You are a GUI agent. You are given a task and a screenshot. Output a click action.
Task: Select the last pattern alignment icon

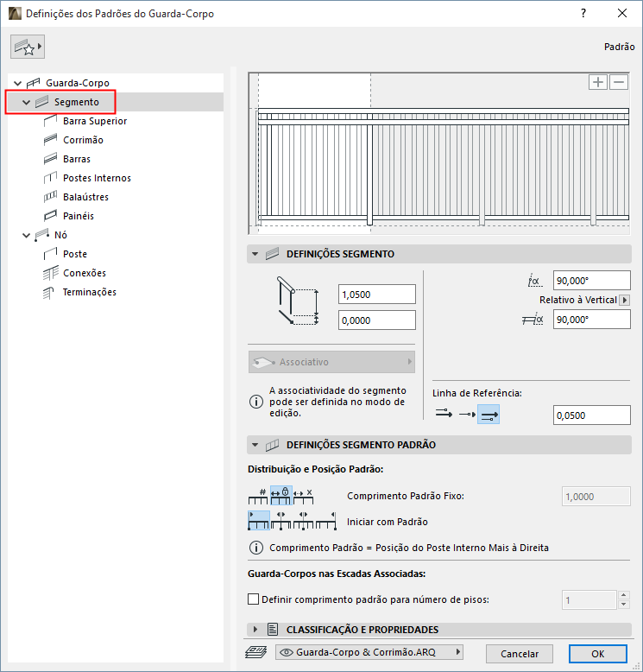(x=326, y=520)
